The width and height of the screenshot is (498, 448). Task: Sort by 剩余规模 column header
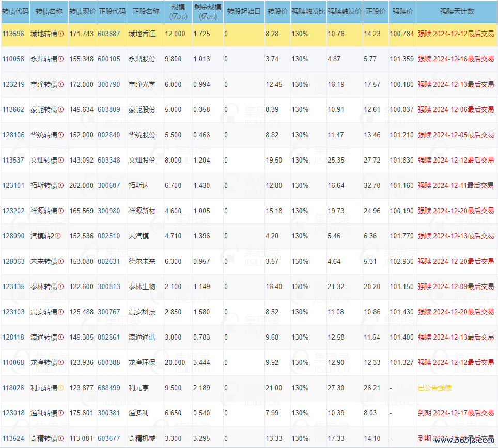(x=208, y=11)
